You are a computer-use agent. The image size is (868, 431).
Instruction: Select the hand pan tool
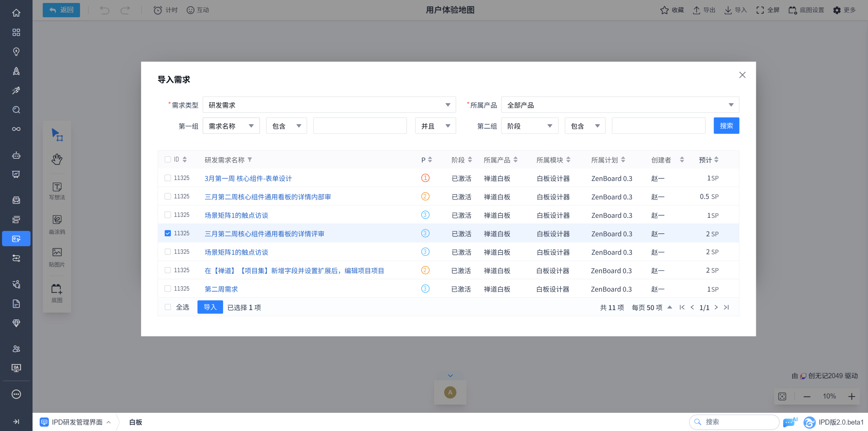pos(57,159)
